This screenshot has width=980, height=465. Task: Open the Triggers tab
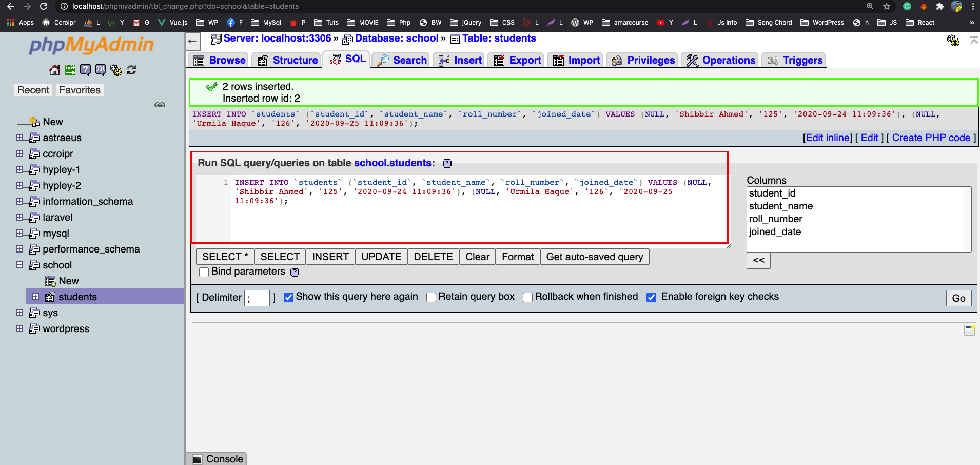(794, 60)
